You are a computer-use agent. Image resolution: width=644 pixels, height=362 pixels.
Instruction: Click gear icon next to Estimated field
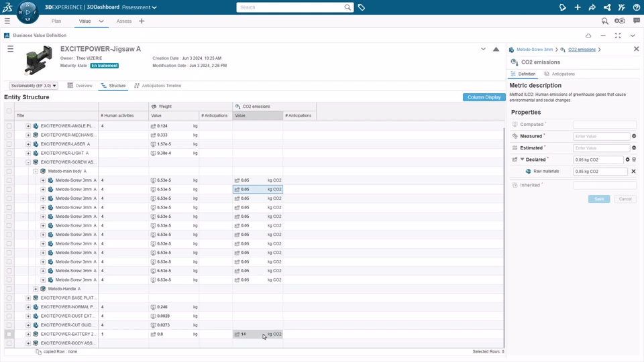tap(634, 147)
